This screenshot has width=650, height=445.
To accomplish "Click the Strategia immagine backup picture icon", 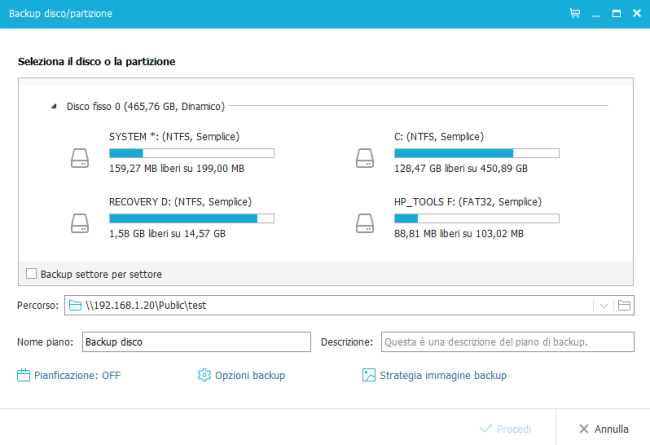I will 369,375.
